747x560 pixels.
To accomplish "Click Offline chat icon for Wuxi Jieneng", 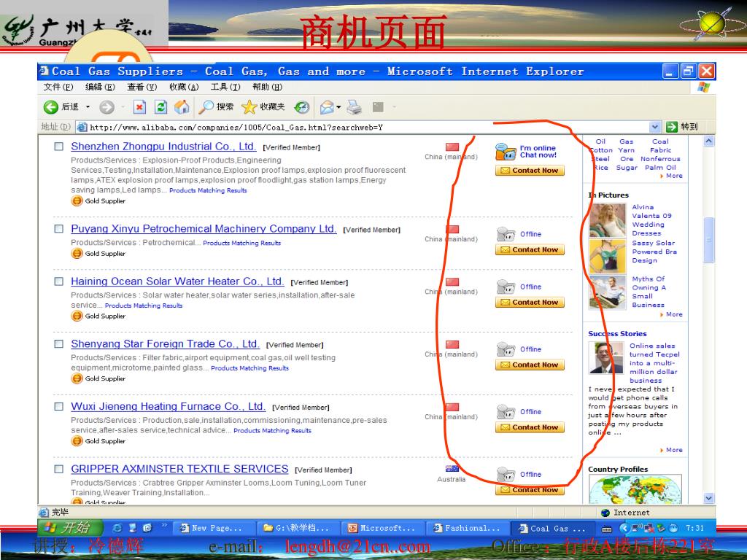I will pyautogui.click(x=506, y=411).
